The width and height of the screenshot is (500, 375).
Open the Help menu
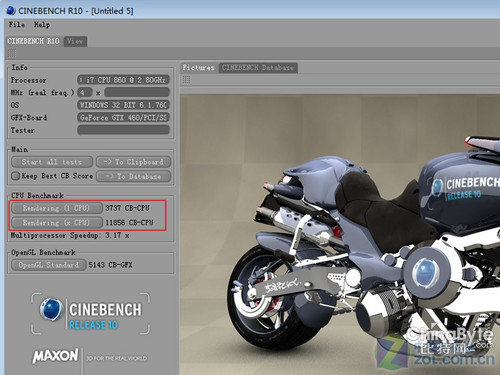[42, 25]
